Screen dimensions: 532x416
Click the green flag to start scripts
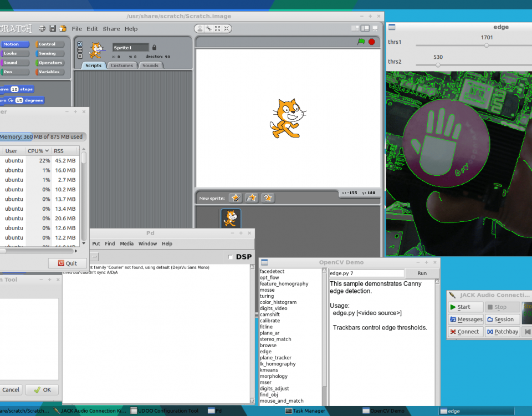(x=361, y=42)
